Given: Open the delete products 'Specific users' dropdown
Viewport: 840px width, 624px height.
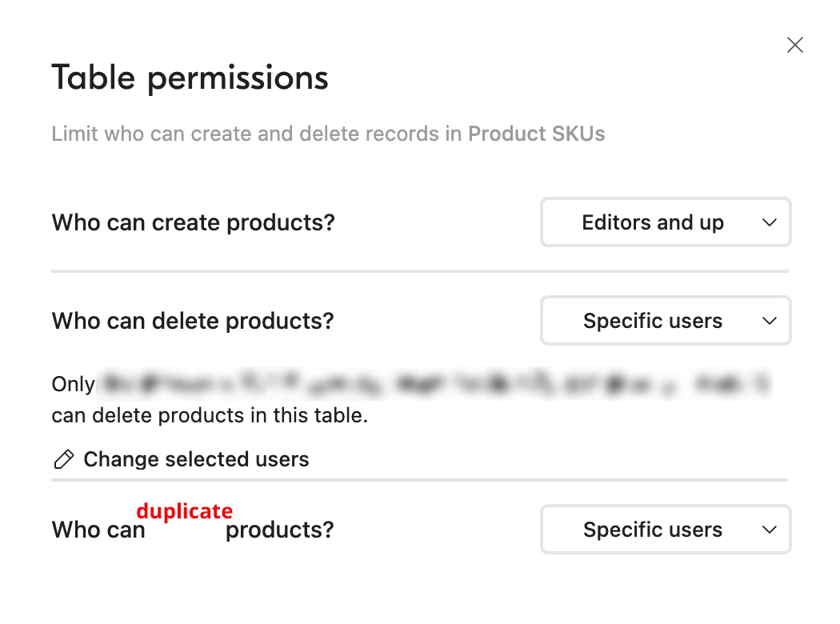Looking at the screenshot, I should [x=653, y=321].
